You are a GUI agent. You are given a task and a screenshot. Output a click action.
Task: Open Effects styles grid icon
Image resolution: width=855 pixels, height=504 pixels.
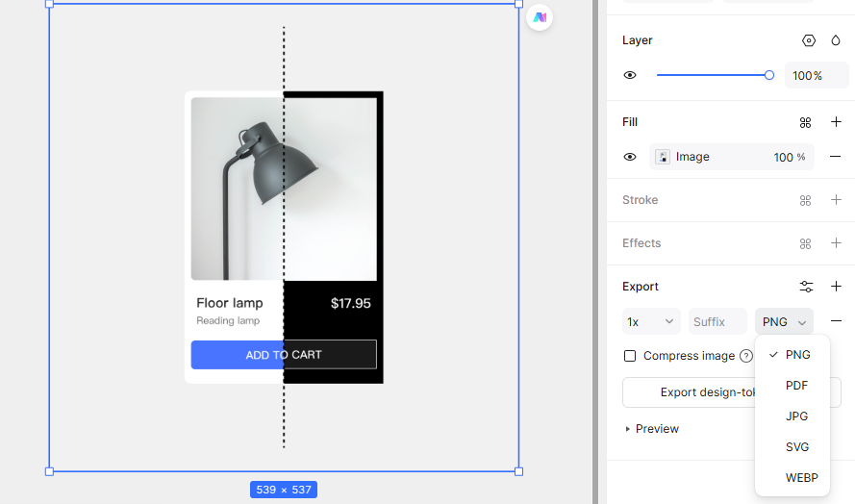tap(805, 243)
